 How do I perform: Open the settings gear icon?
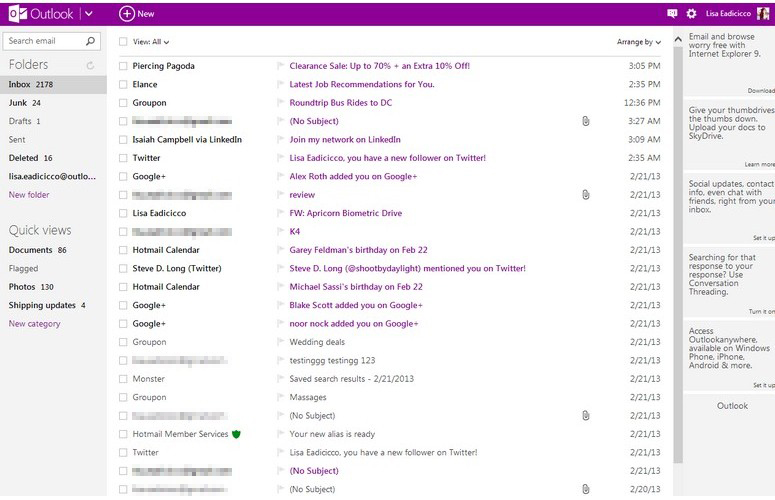click(x=691, y=14)
